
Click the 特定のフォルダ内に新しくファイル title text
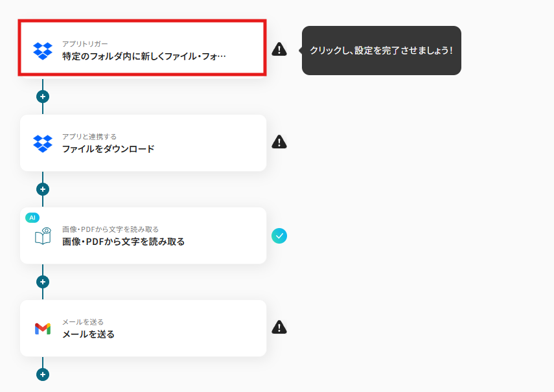pos(144,56)
